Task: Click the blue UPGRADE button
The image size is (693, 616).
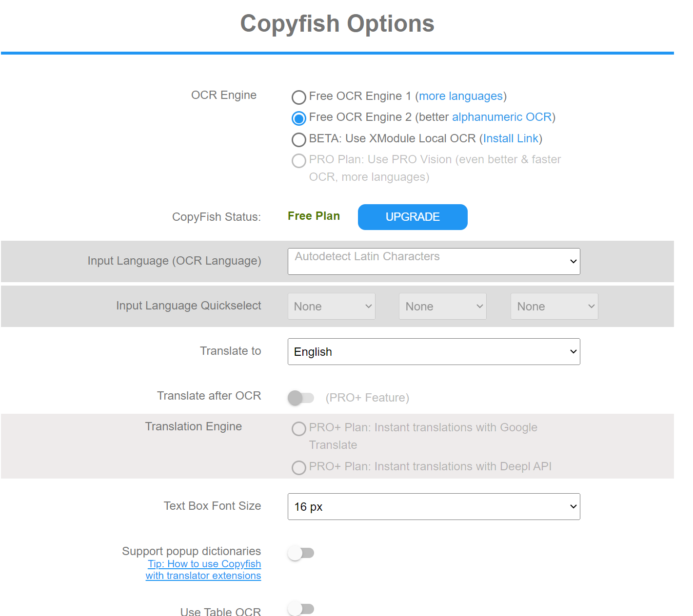Action: point(413,217)
